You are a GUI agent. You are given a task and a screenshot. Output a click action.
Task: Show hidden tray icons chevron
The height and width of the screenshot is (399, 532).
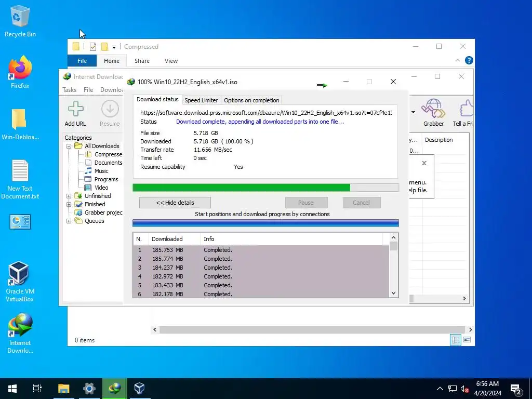coord(440,389)
